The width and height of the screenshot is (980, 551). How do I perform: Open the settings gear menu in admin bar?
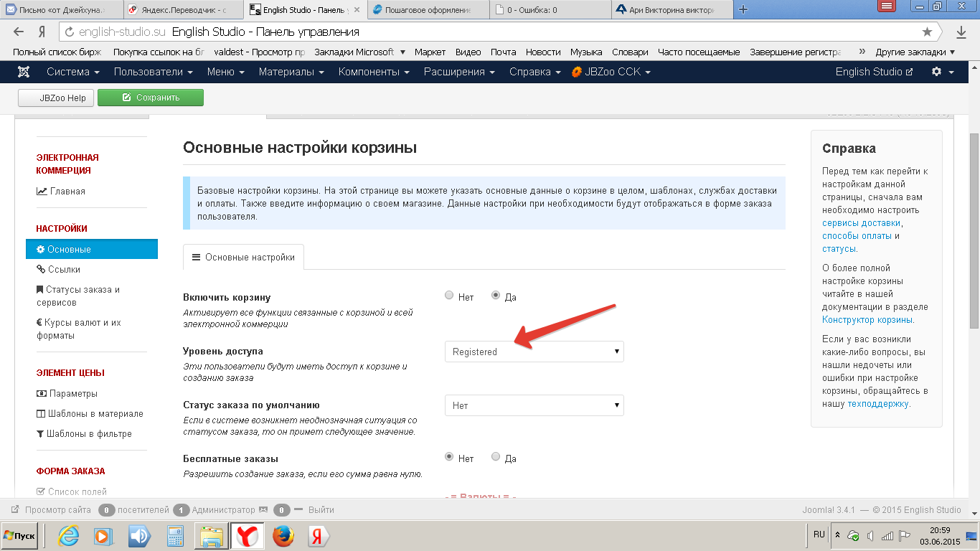tap(943, 72)
